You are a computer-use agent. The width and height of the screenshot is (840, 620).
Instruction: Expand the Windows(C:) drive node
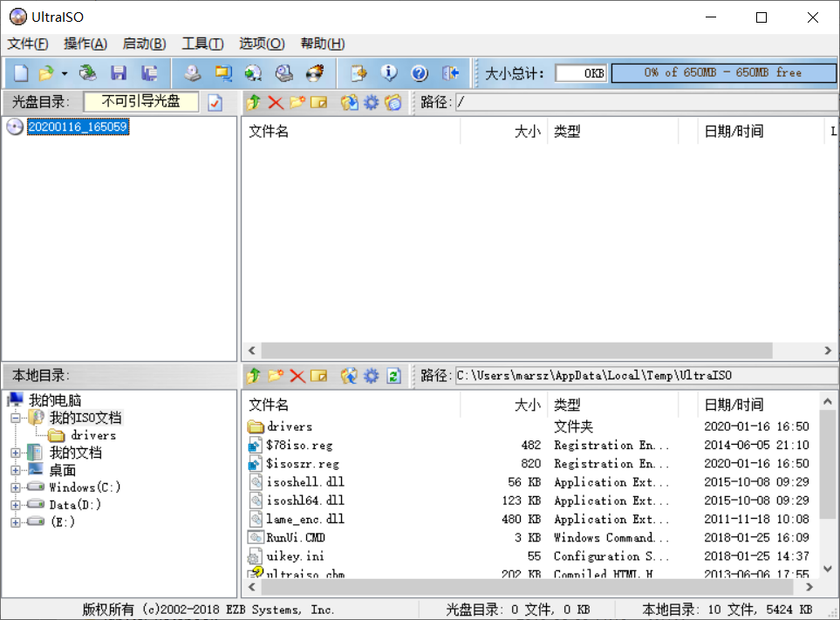coord(16,487)
